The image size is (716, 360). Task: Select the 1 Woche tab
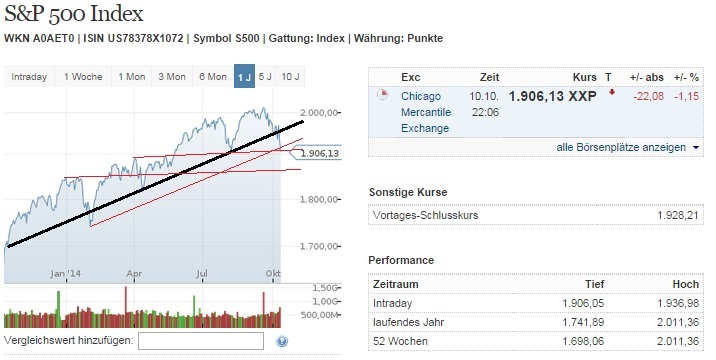(x=83, y=77)
